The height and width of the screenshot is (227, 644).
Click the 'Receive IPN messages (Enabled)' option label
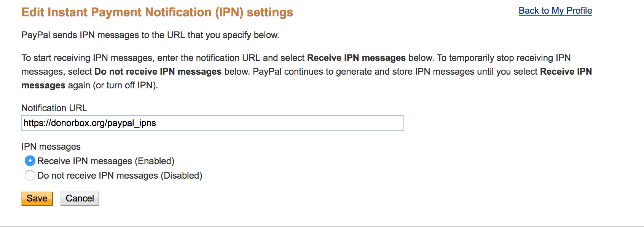pos(106,161)
